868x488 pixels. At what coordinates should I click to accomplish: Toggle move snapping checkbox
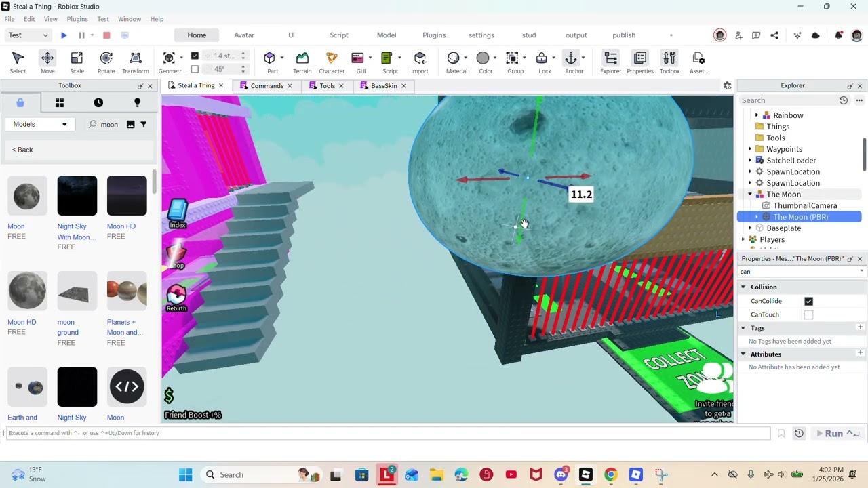[195, 56]
